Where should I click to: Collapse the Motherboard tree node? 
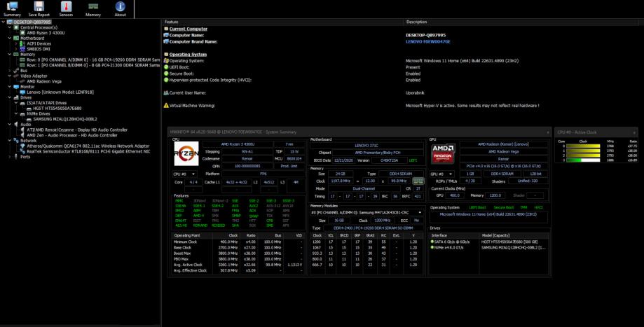[x=10, y=38]
